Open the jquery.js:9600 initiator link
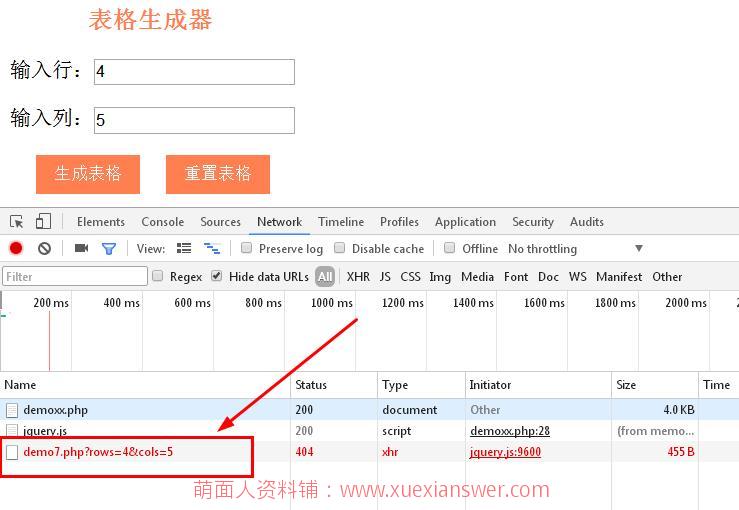The height and width of the screenshot is (510, 739). pyautogui.click(x=505, y=452)
